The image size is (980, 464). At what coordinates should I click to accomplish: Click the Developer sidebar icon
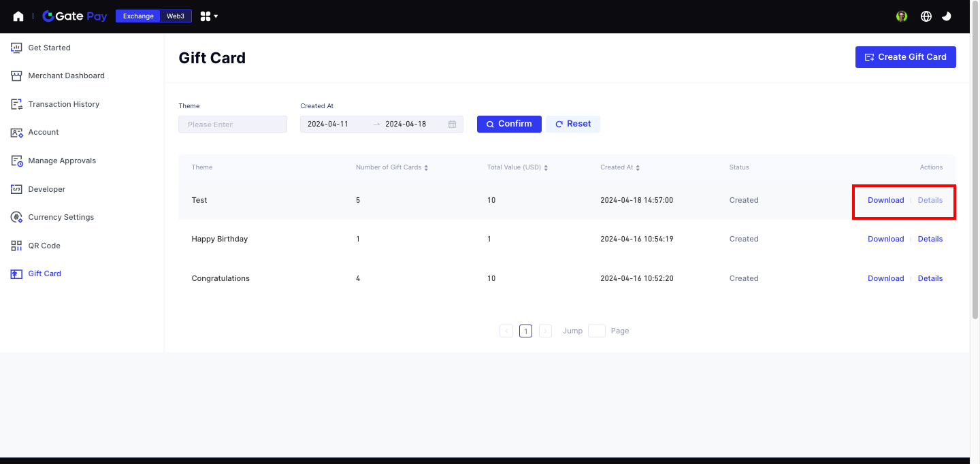tap(16, 189)
